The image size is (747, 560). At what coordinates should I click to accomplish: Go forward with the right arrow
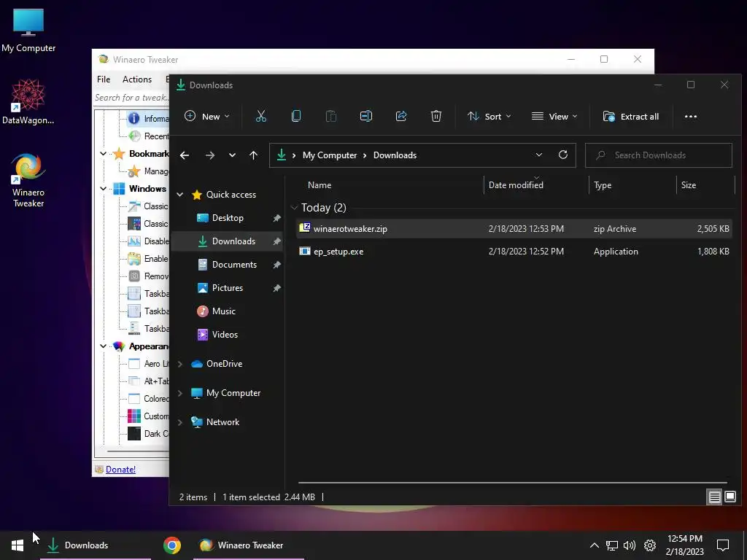(x=209, y=155)
